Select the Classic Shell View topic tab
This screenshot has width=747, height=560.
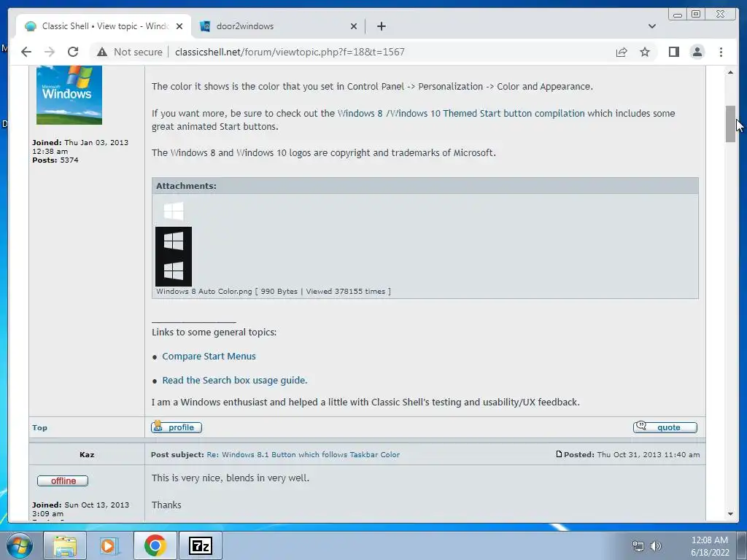coord(104,26)
